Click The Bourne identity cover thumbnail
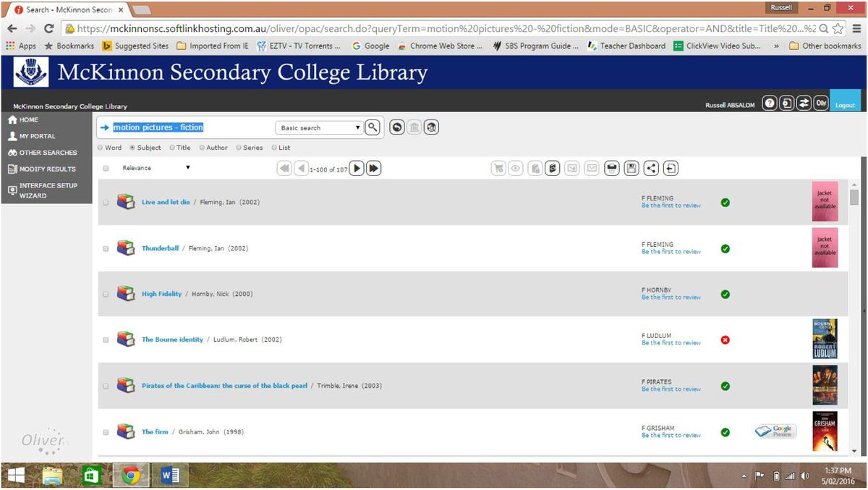The width and height of the screenshot is (868, 490). tap(825, 339)
